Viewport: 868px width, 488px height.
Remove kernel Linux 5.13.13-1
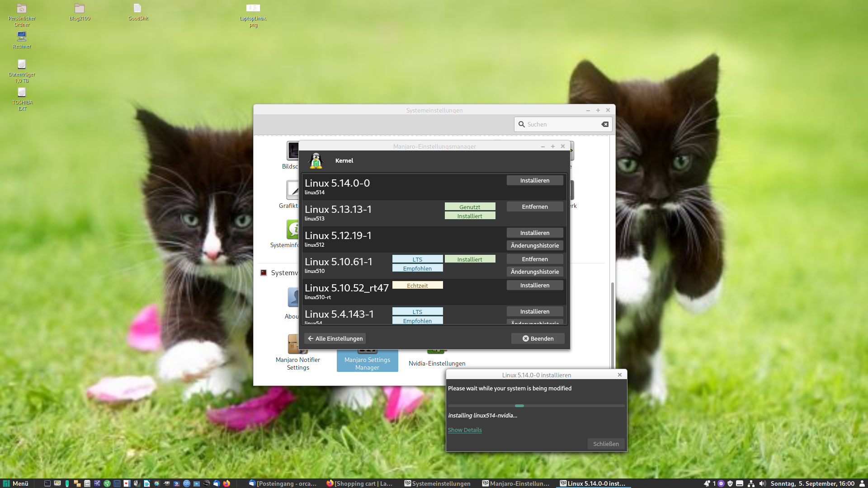coord(535,206)
